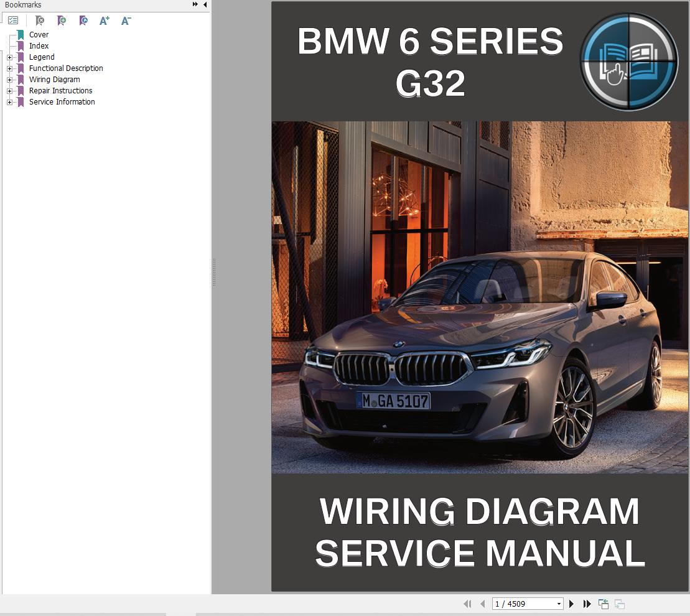690x616 pixels.
Task: Go forward to next view
Action: coord(619,603)
